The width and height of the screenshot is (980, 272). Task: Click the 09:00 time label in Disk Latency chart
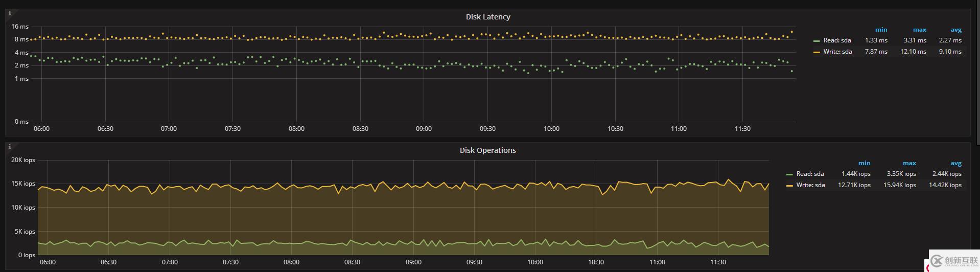(x=424, y=129)
